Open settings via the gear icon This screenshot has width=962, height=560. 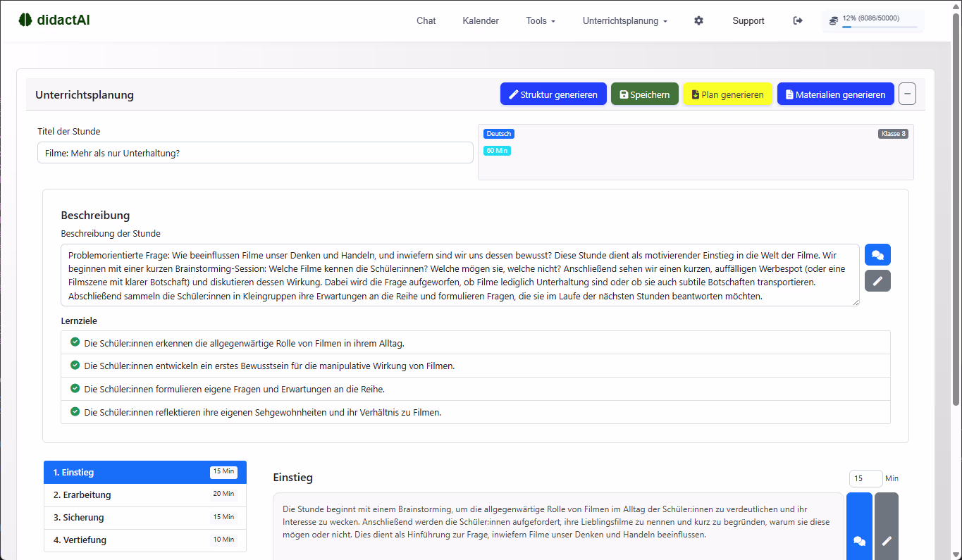(698, 21)
